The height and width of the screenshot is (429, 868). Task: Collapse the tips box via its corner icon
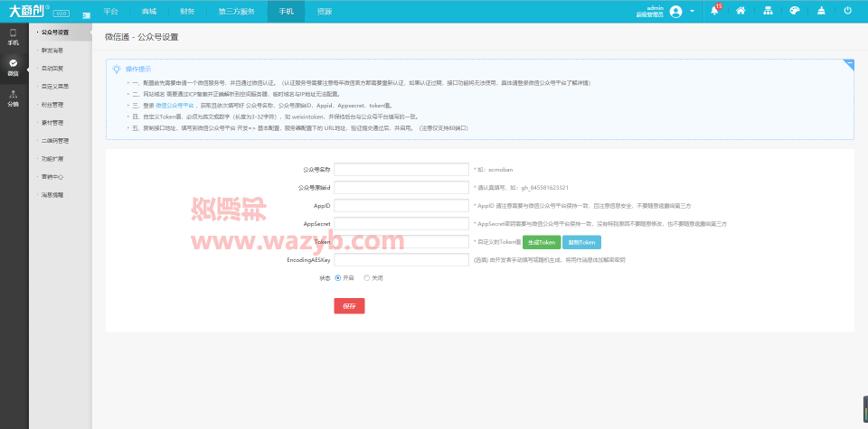[x=848, y=65]
